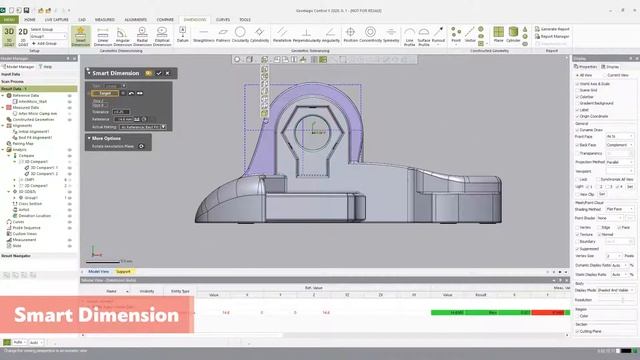The image size is (640, 360).
Task: Select the Parallelism tolerance tool
Action: pyautogui.click(x=282, y=35)
